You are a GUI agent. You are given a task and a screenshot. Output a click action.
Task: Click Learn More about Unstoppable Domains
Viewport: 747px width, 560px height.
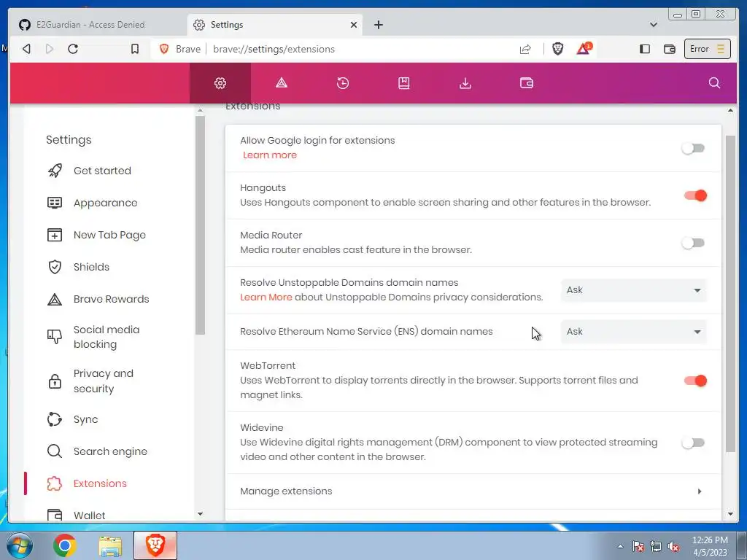click(x=266, y=297)
